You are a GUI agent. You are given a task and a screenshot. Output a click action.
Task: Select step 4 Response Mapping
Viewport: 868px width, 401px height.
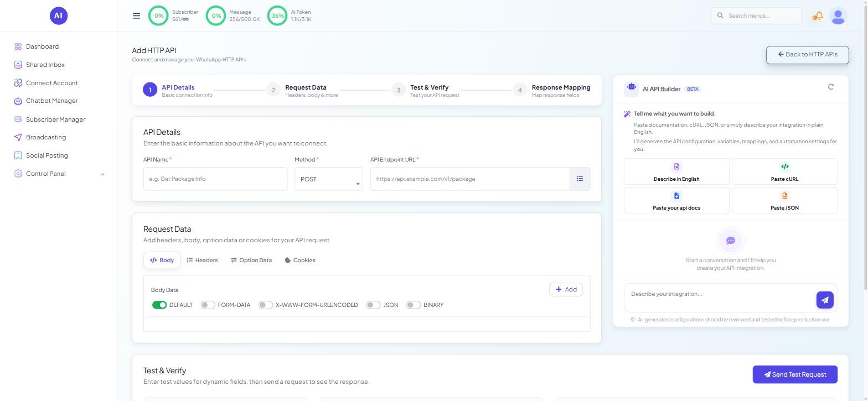552,90
